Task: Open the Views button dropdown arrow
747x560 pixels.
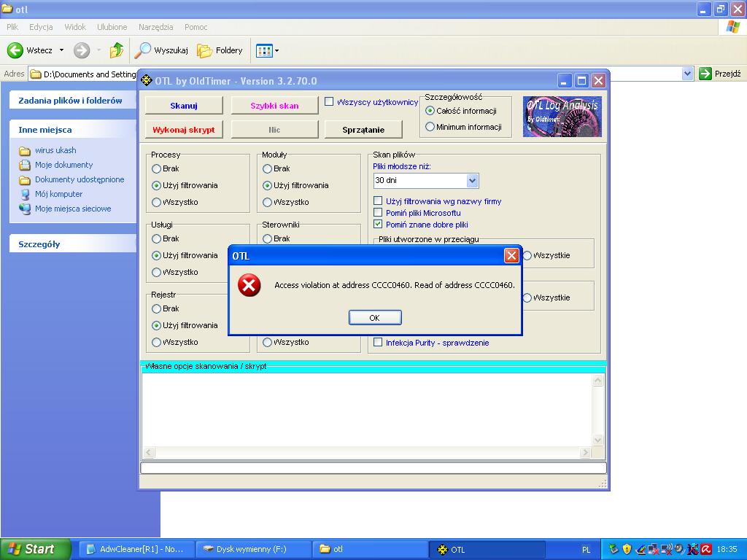Action: pos(276,51)
